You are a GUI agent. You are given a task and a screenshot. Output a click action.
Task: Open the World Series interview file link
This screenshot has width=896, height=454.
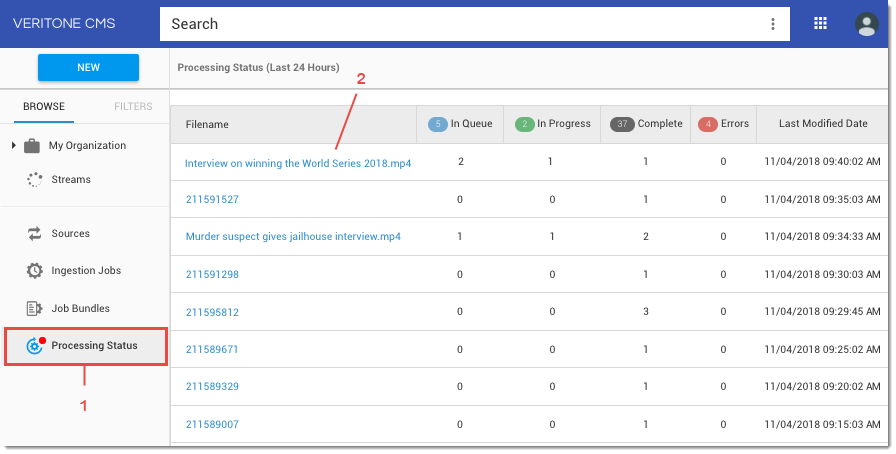(x=298, y=163)
